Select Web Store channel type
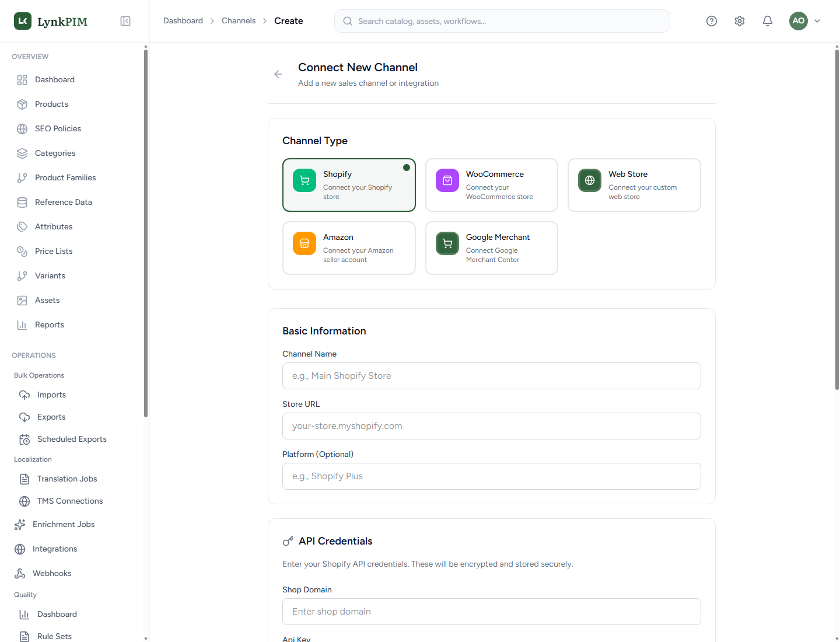The width and height of the screenshot is (840, 642). point(634,185)
